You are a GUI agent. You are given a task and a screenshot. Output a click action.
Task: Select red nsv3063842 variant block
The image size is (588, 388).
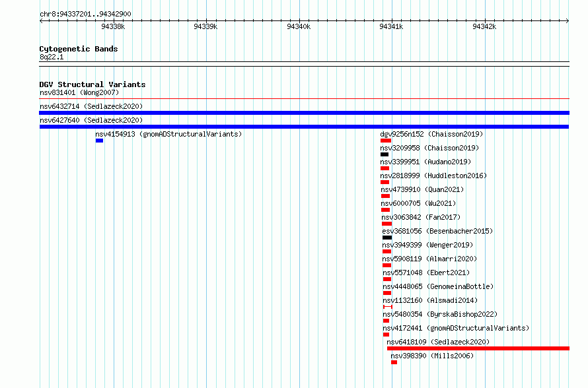coord(387,224)
